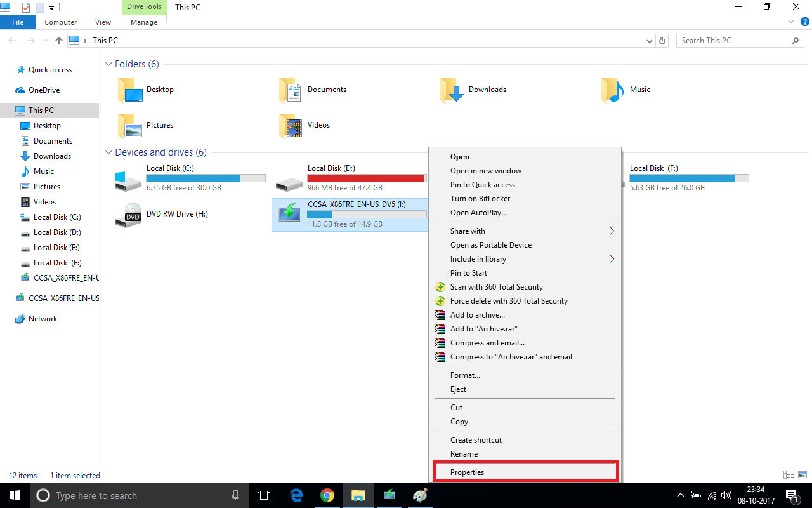Click the Help question mark button
This screenshot has height=508, width=812.
[805, 22]
